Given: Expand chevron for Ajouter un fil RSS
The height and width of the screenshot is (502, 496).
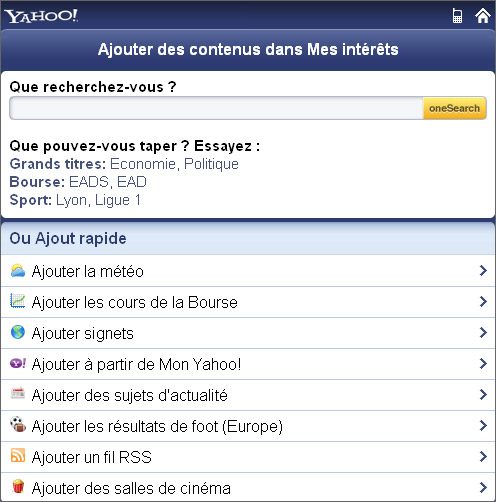Looking at the screenshot, I should click(483, 456).
